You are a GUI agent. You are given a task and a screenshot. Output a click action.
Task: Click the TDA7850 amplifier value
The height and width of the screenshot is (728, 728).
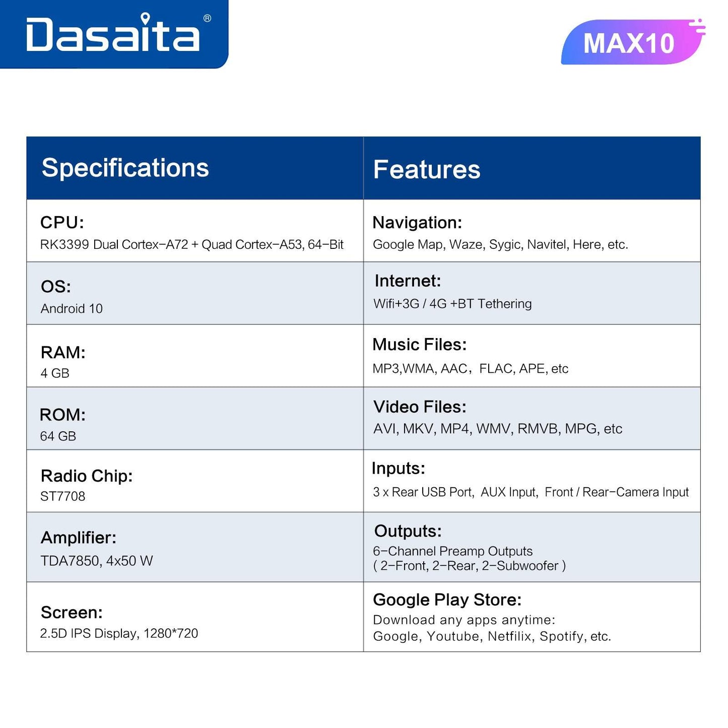(96, 561)
